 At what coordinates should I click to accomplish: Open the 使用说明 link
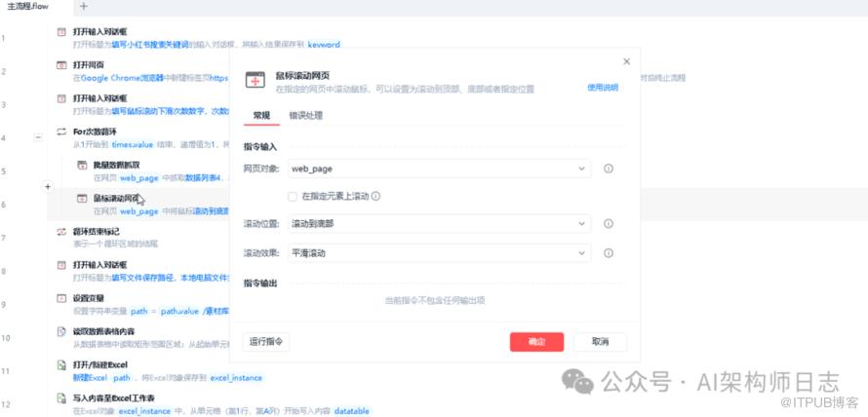[603, 88]
